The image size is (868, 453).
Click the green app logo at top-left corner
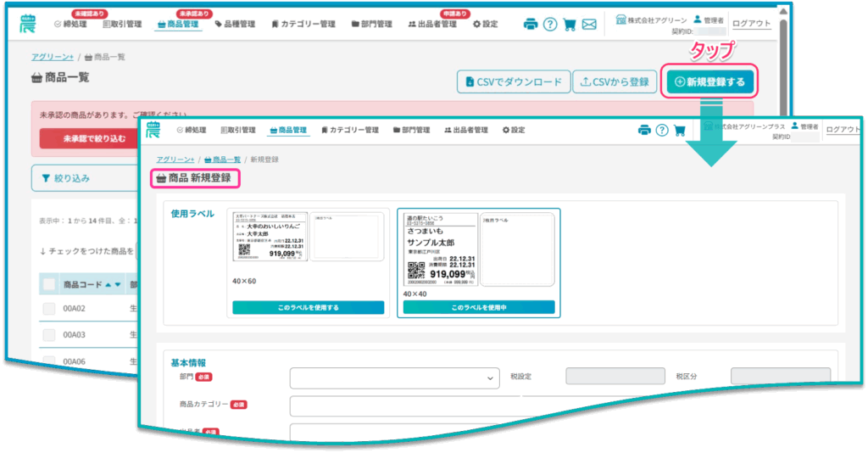tap(27, 24)
